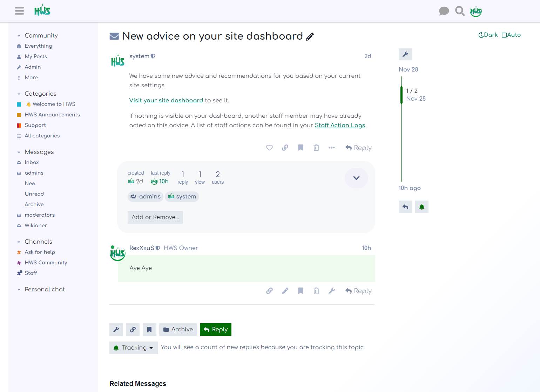This screenshot has width=540, height=392.
Task: Switch to Dark theme mode
Action: click(488, 35)
